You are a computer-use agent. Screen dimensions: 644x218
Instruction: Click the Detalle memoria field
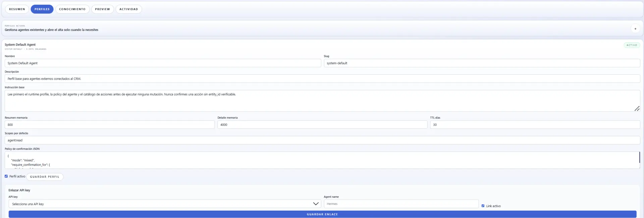coord(322,125)
